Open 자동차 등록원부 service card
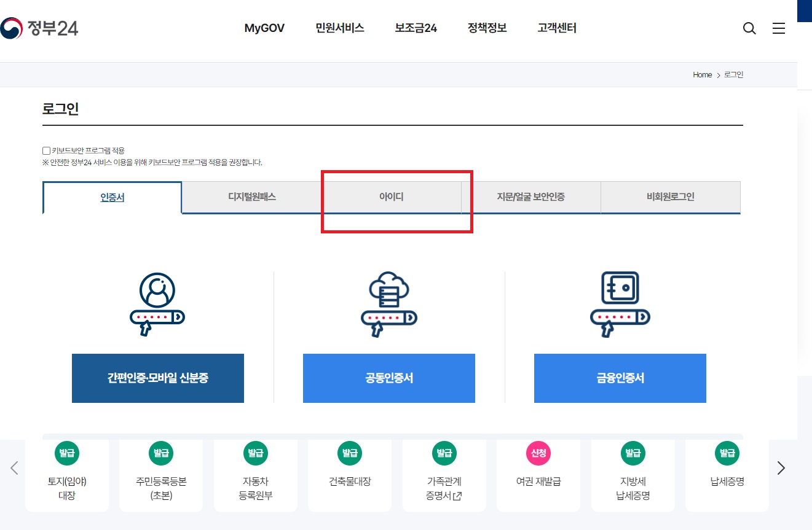The image size is (812, 530). [256, 475]
